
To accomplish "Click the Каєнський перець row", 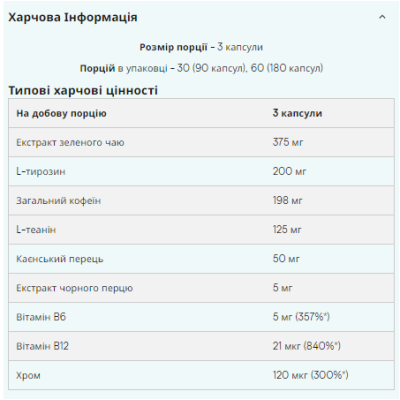I will [201, 259].
